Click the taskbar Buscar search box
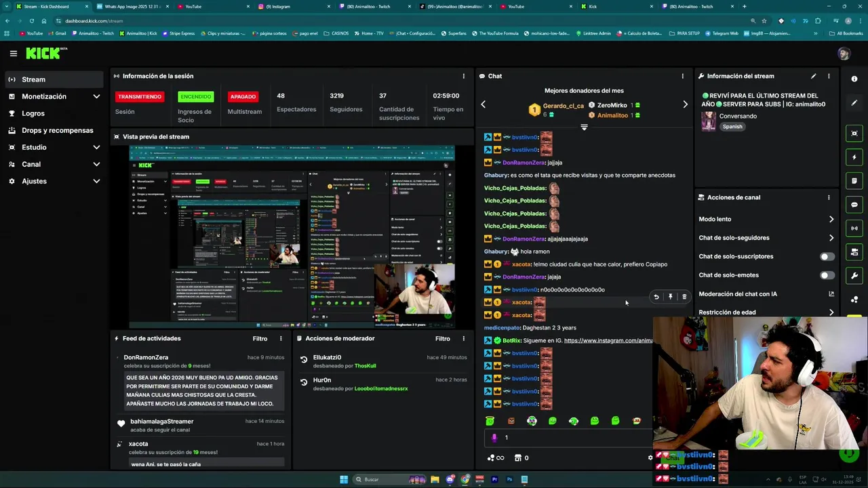This screenshot has width=868, height=488. click(x=390, y=479)
